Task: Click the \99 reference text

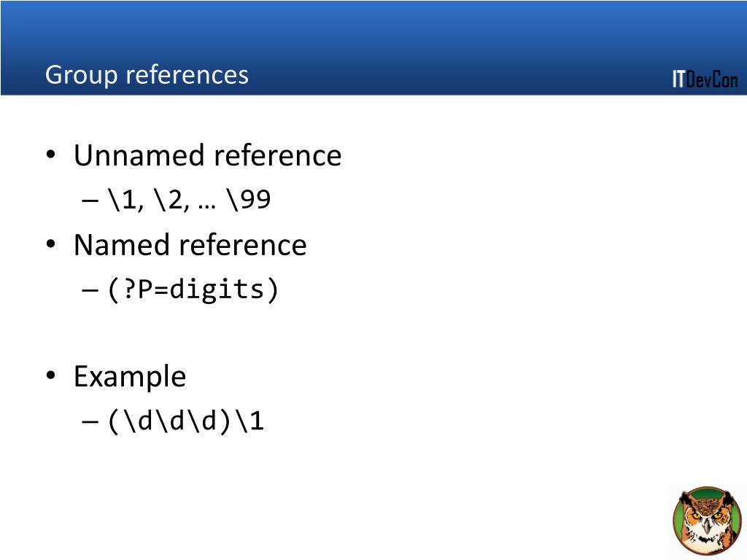Action: coord(249,199)
